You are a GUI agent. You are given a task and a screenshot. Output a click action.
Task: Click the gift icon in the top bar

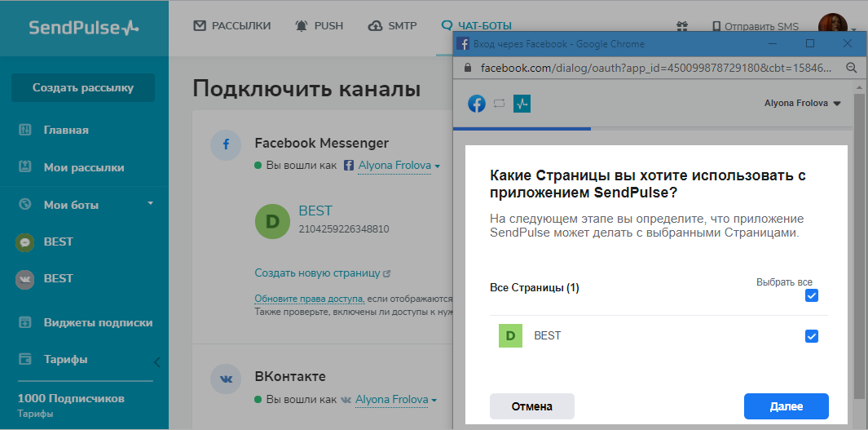pos(681,26)
